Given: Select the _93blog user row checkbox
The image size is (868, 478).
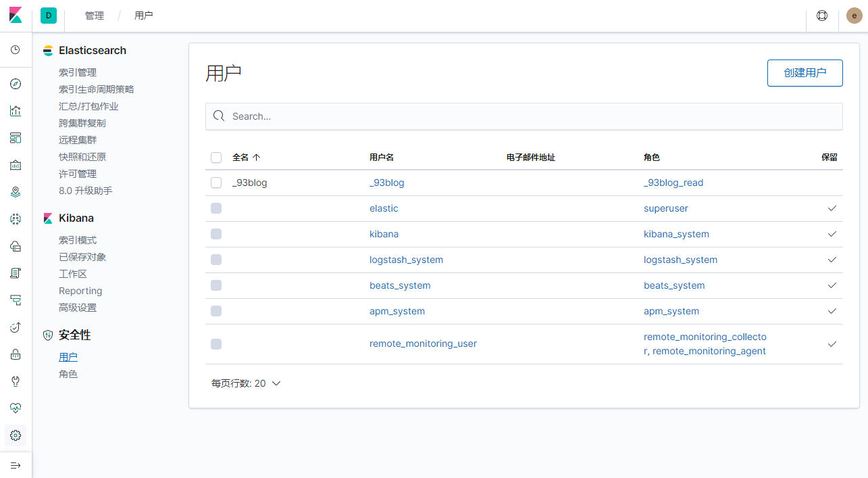Looking at the screenshot, I should click(216, 183).
